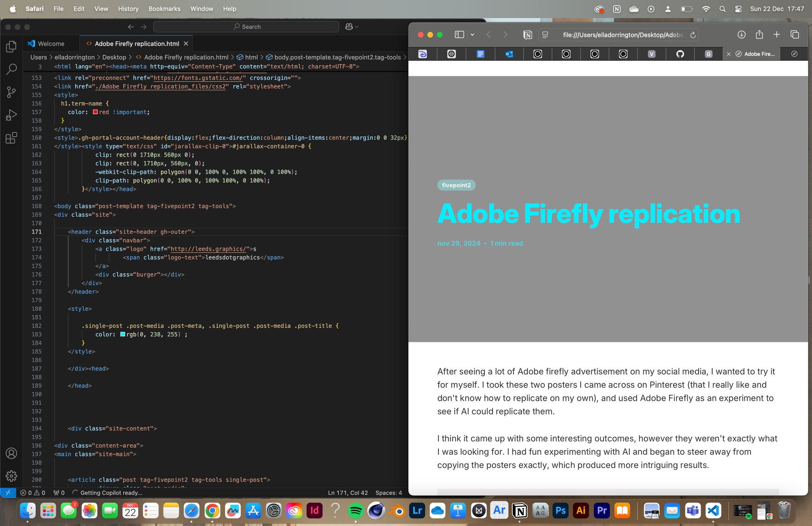Open the Extensions view

[11, 138]
